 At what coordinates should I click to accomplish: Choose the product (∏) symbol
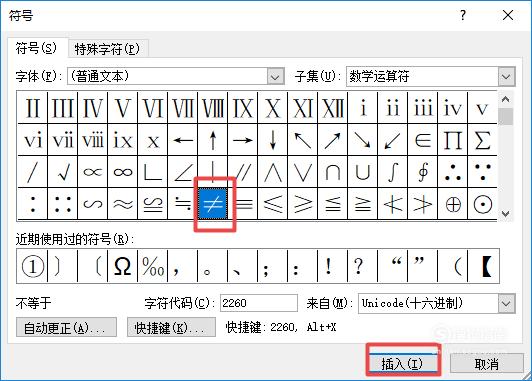[453, 140]
